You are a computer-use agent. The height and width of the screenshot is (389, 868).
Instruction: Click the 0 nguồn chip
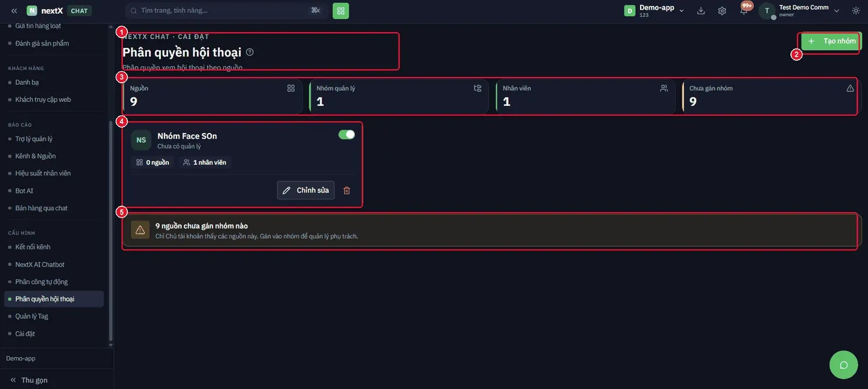pos(153,162)
